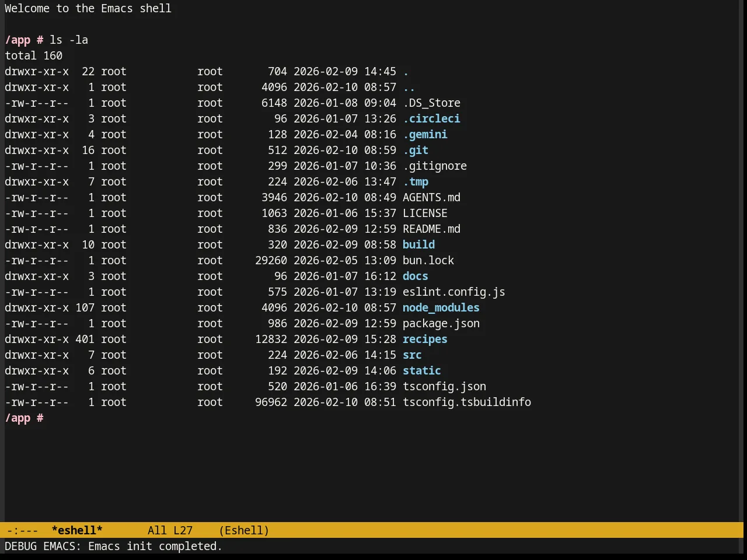The width and height of the screenshot is (747, 560).
Task: Click the 3946 size of AGENTS.md
Action: [274, 197]
